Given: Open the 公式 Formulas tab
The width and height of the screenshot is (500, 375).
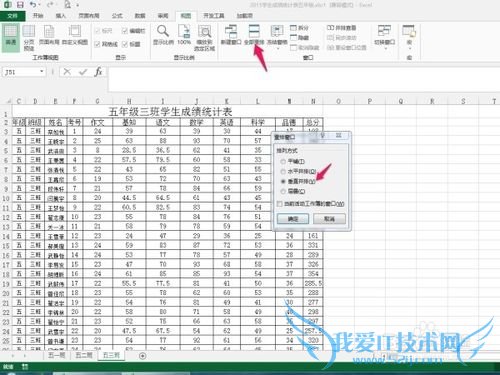Looking at the screenshot, I should pyautogui.click(x=117, y=16).
